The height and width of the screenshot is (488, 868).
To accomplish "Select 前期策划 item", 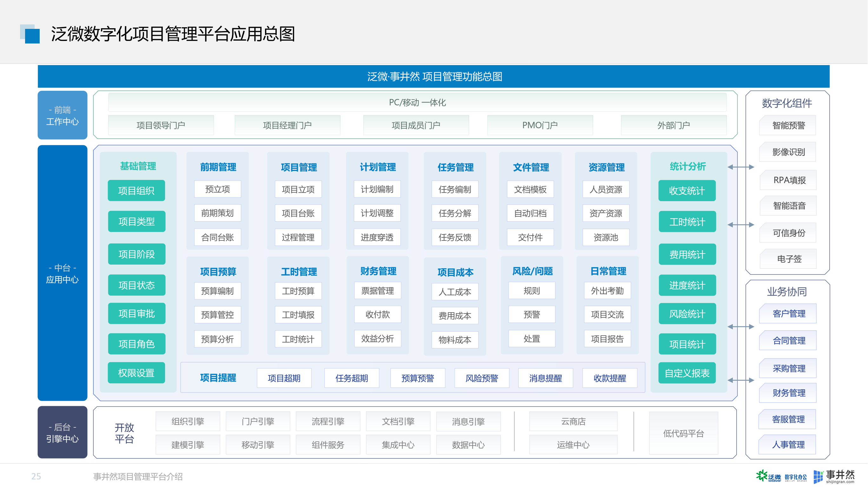I will [x=217, y=213].
